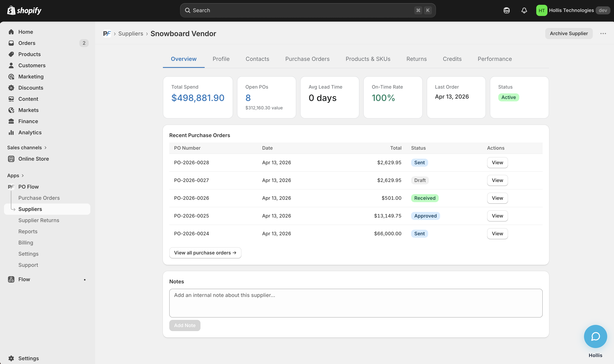Image resolution: width=614 pixels, height=364 pixels.
Task: Open the Flow app in the sidebar
Action: point(24,279)
